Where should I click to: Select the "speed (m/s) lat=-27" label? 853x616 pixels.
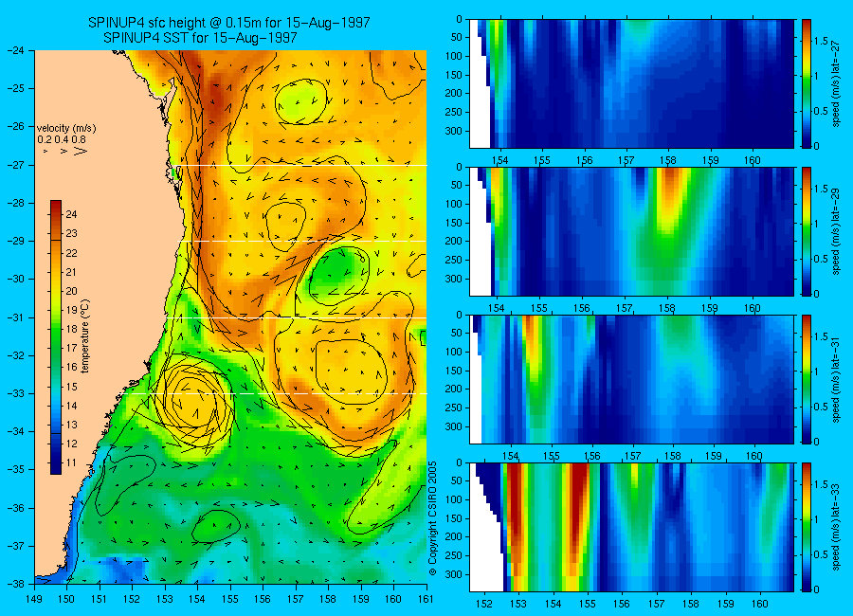tap(837, 85)
